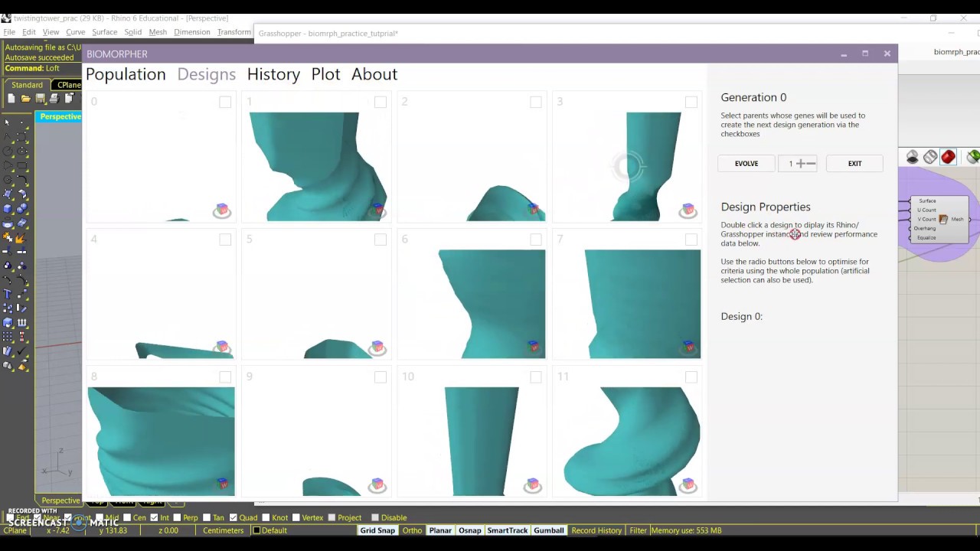Switch to the About tab
980x551 pixels.
374,74
